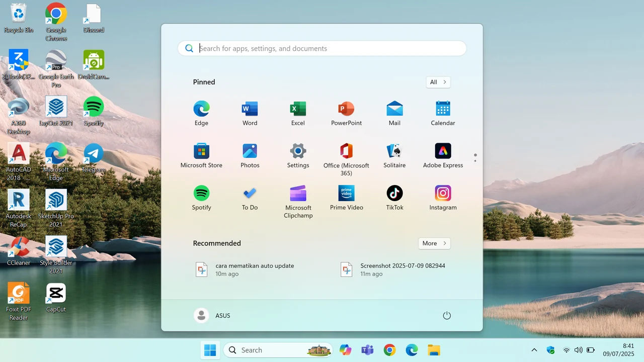
Task: Open Excel in Start menu
Action: [298, 114]
